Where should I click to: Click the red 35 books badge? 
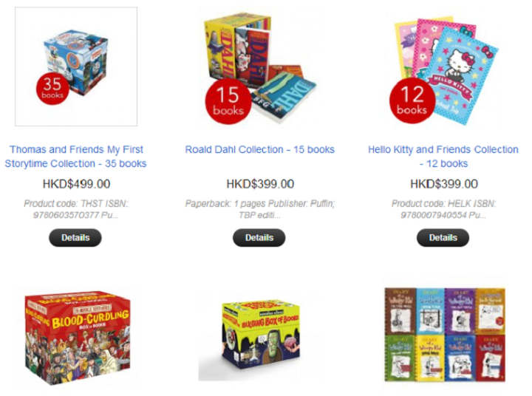(52, 88)
